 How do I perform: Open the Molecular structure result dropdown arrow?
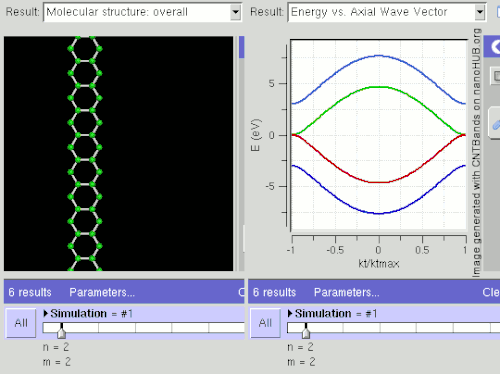236,12
